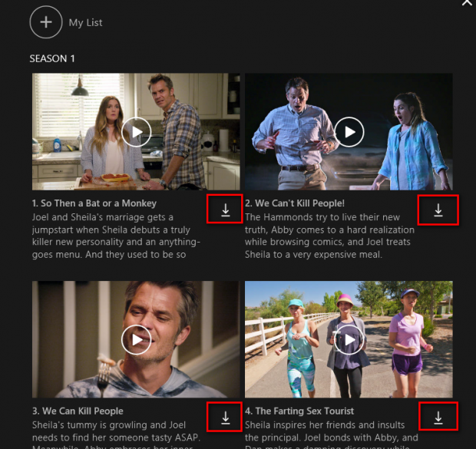Click description 'Sheila's tummy is growling and Joel'

(x=109, y=425)
